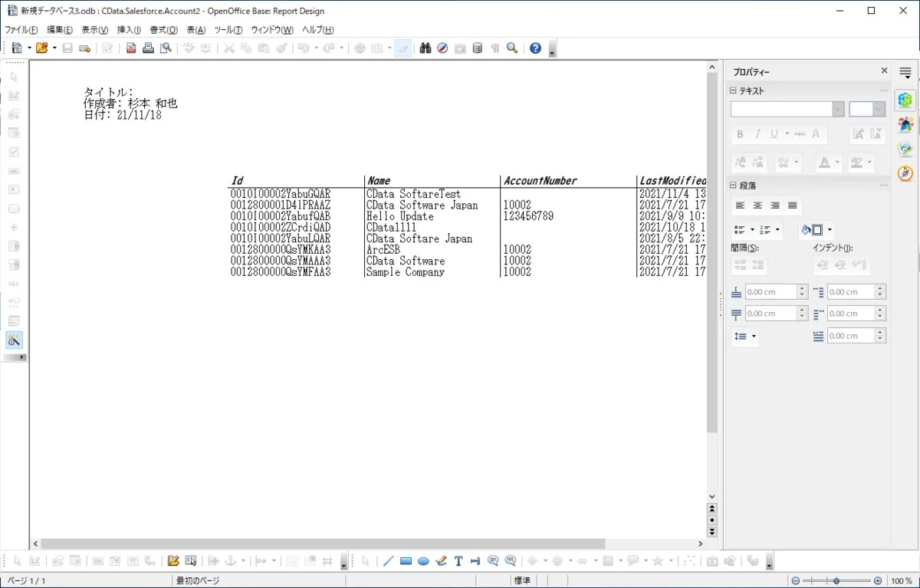Click the Export as PDF icon
This screenshot has height=588, width=920.
click(131, 48)
